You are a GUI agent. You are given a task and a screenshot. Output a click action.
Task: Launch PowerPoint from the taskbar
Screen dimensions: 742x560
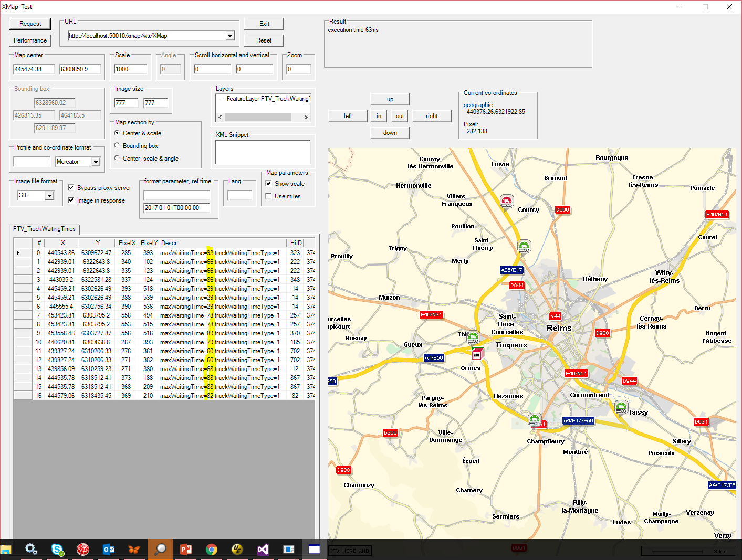[186, 549]
